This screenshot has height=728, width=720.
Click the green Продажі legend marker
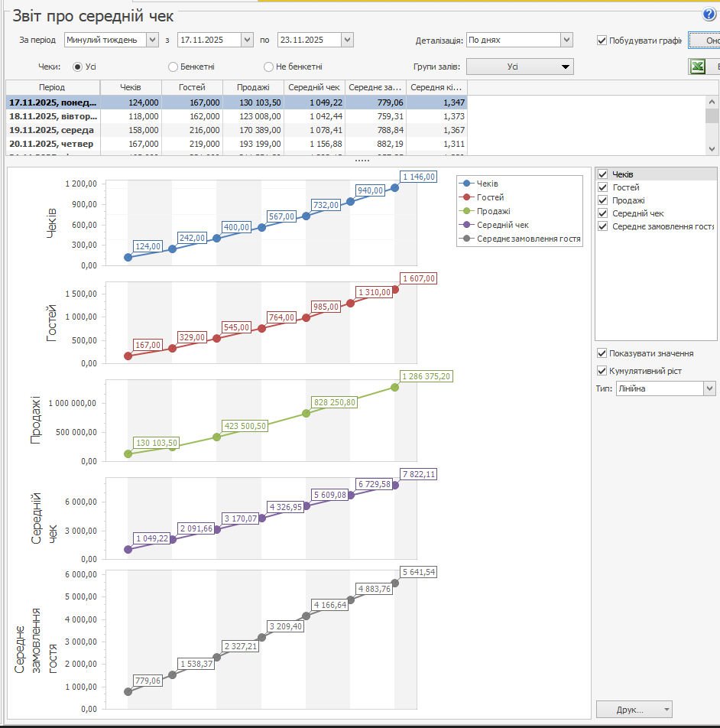467,211
